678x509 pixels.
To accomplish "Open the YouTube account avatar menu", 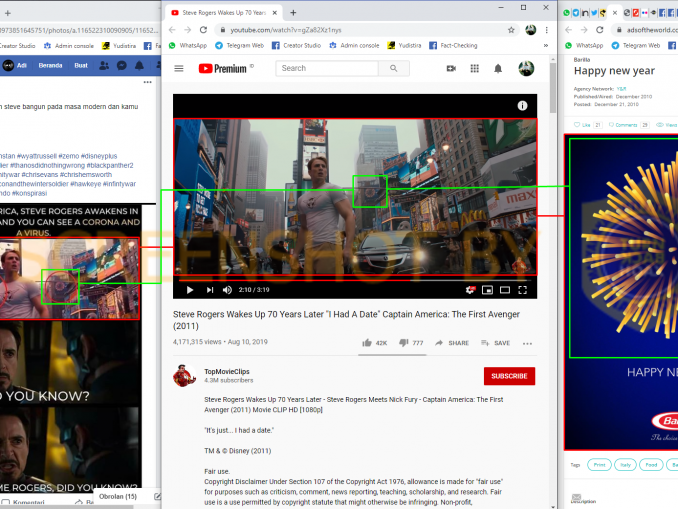I will coord(526,68).
